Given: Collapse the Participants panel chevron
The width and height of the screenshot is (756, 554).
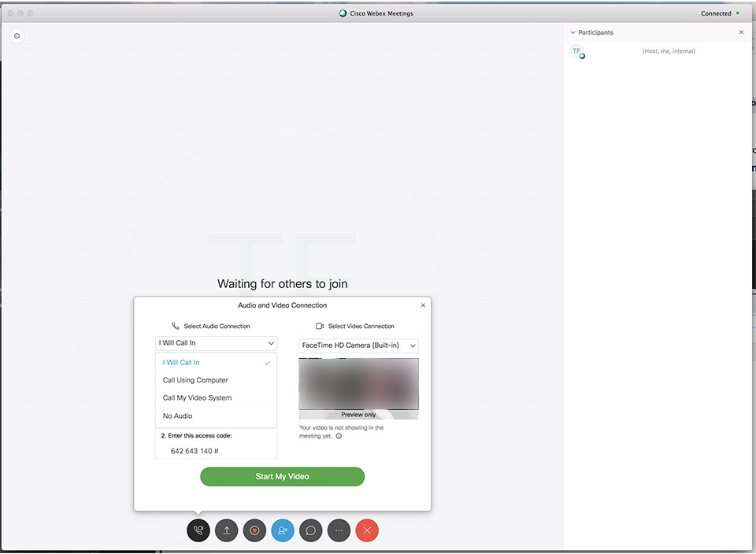Looking at the screenshot, I should (x=573, y=33).
